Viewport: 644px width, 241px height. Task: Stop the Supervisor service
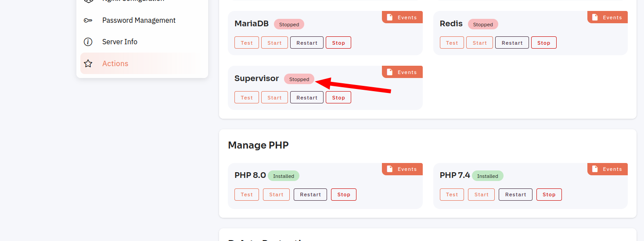click(338, 97)
